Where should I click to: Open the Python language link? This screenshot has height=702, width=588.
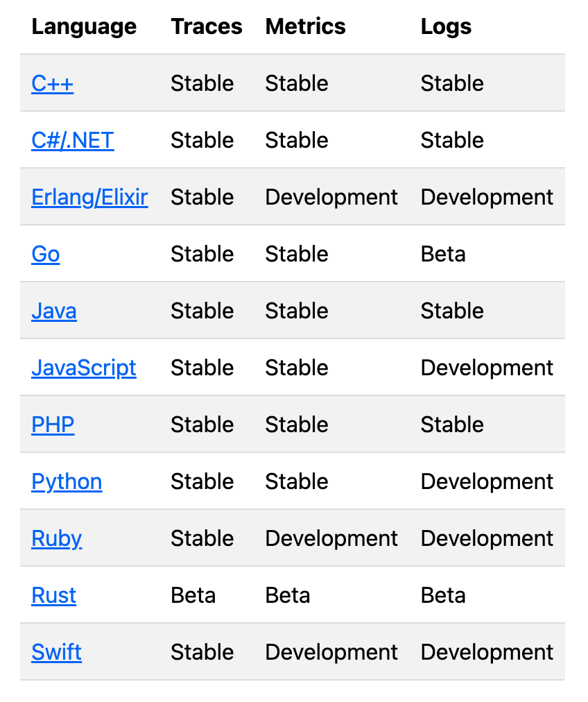click(67, 481)
